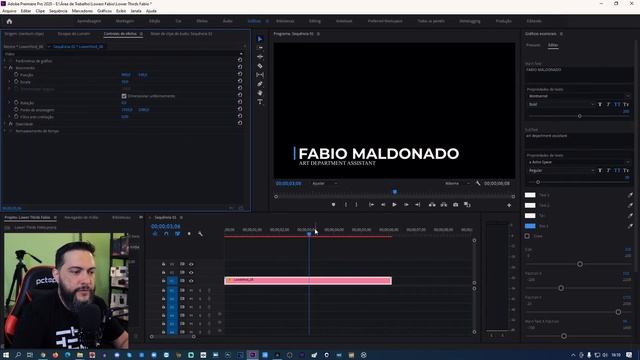Collapse the Movimento effect group

[x=5, y=68]
